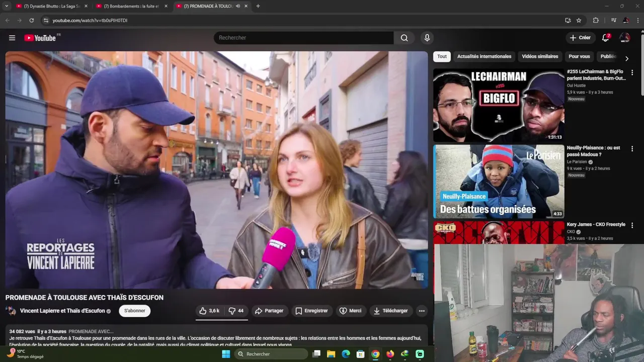Open Task View on the taskbar
The height and width of the screenshot is (362, 644).
pos(316,354)
